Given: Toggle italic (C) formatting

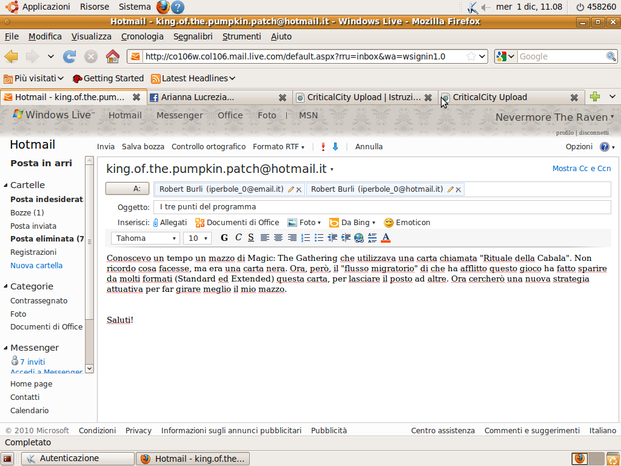Looking at the screenshot, I should pyautogui.click(x=238, y=238).
